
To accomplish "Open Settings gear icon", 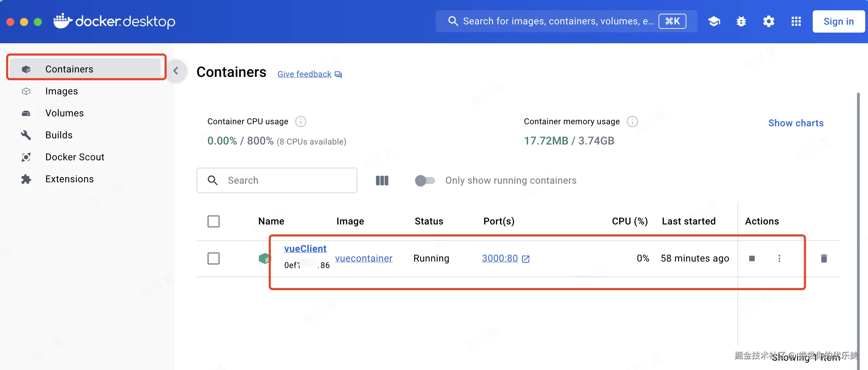I will [769, 21].
